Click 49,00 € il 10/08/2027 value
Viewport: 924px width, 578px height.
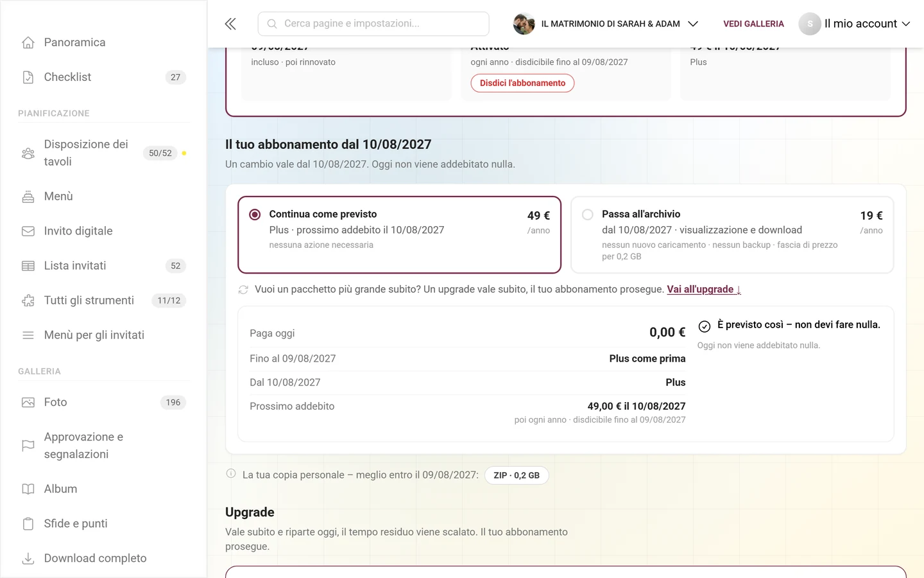(637, 407)
